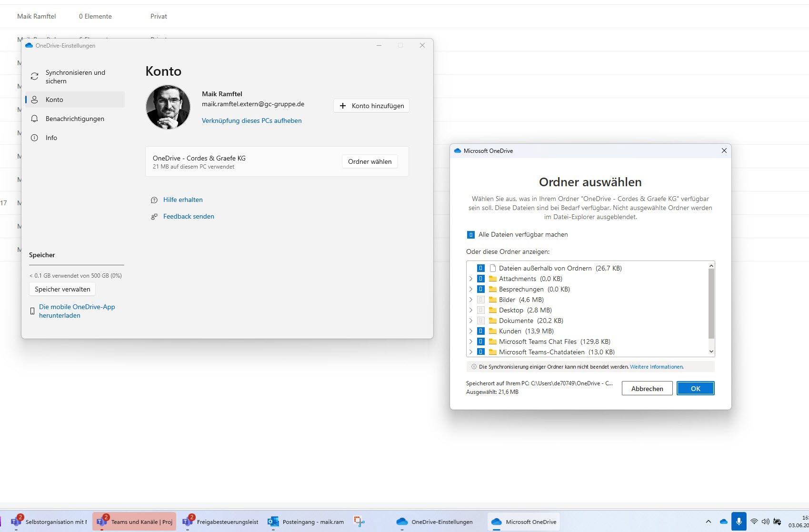Click the mobile phone icon in Speicher section
Screen dimensions: 809x532
click(32, 311)
